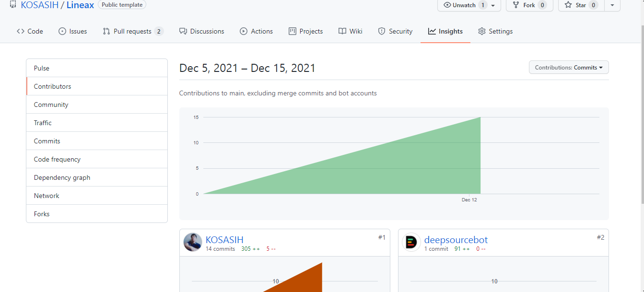Select the Insights tab
Viewport: 644px width, 292px height.
(x=445, y=31)
